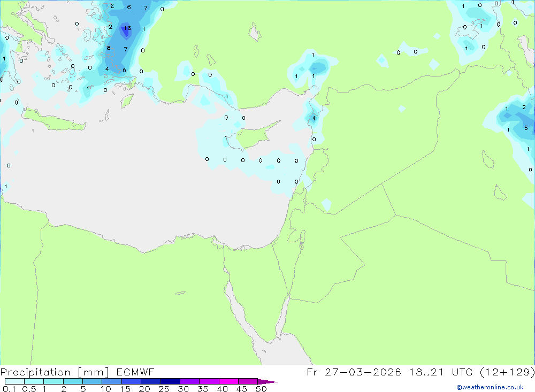Select the 0.5–1 mm legend color block
The height and width of the screenshot is (392, 535).
[34, 381]
